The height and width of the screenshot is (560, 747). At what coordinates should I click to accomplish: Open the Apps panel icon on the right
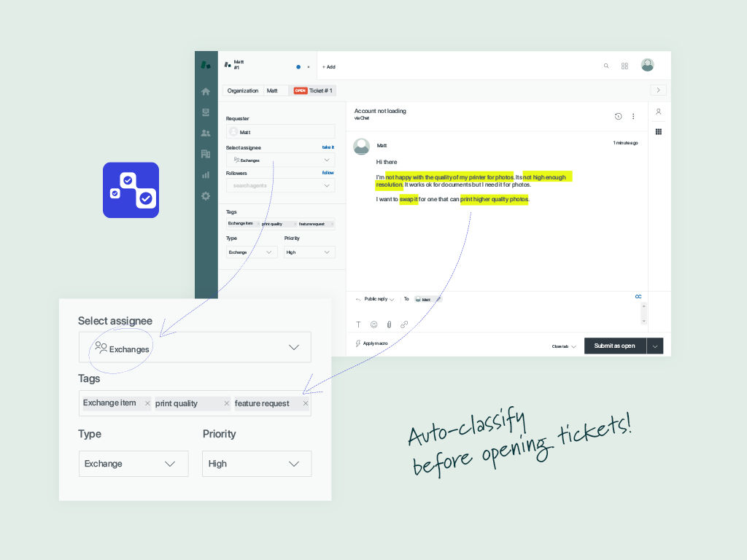(659, 131)
